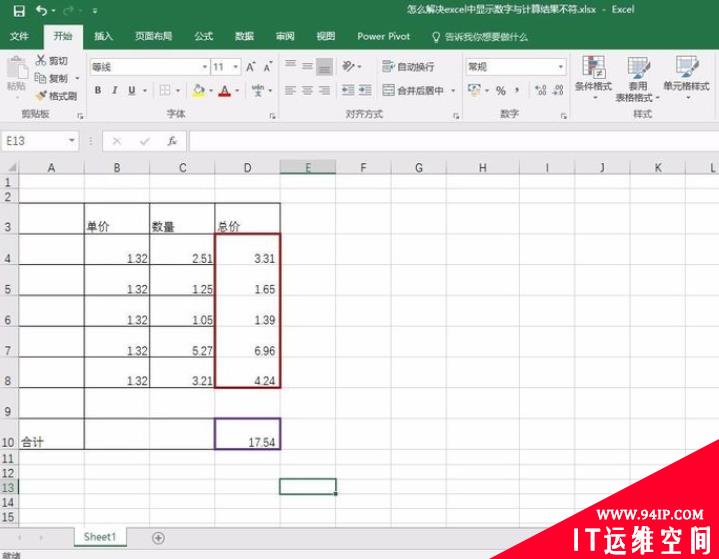Set middle vertical alignment
The height and width of the screenshot is (559, 719).
(307, 66)
